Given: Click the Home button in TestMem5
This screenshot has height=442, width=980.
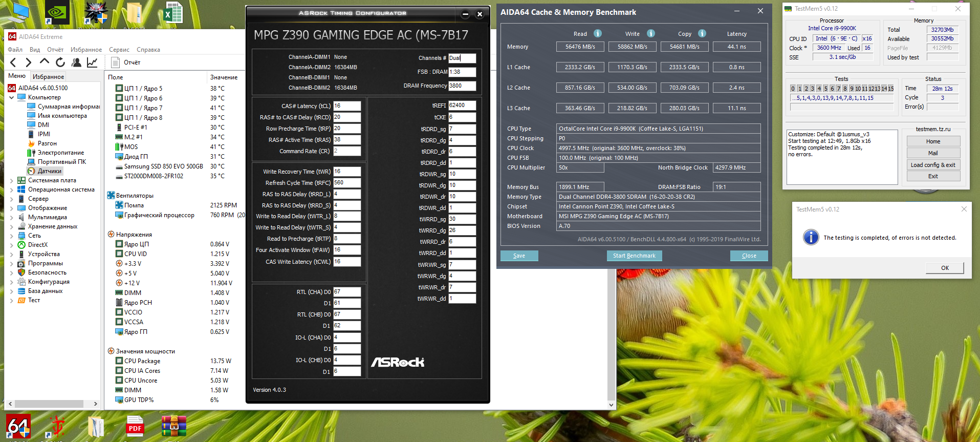Looking at the screenshot, I should coord(933,141).
